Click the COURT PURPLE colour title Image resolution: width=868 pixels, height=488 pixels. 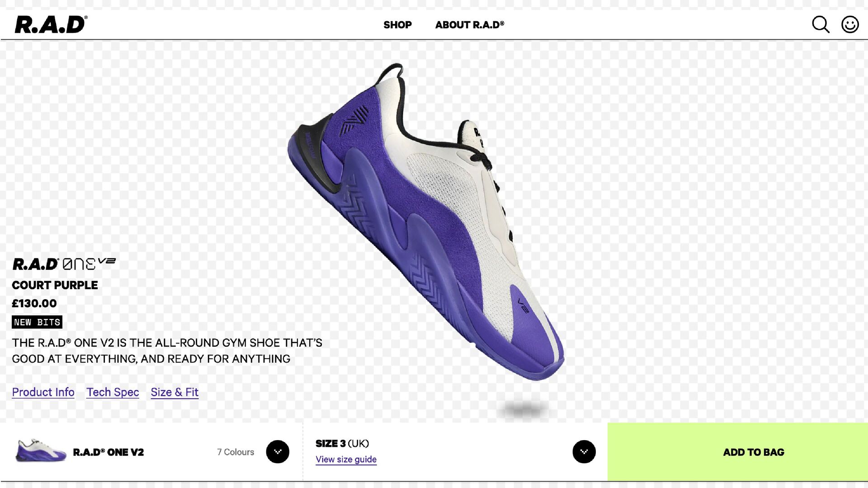[x=55, y=285]
